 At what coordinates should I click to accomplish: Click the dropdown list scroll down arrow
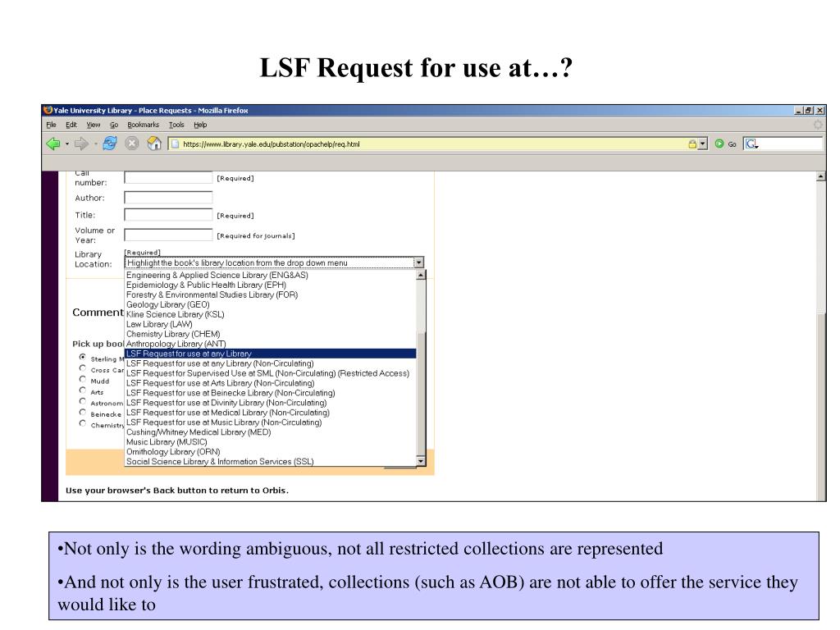[421, 461]
